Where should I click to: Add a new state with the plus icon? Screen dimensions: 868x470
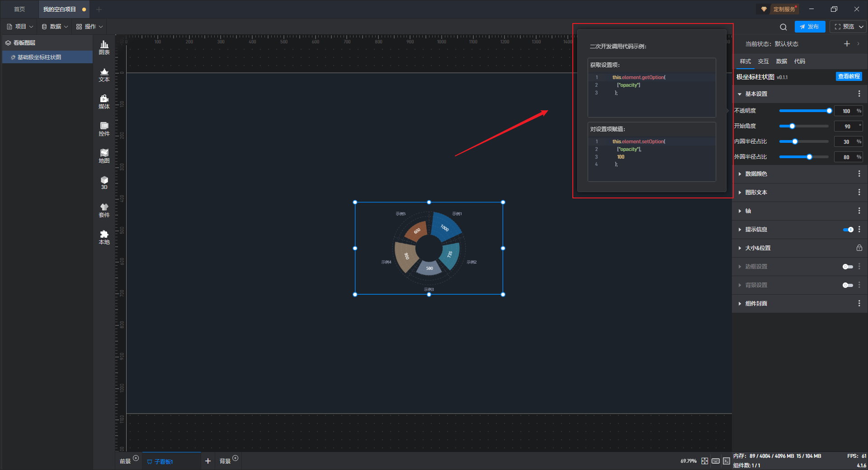(x=847, y=44)
